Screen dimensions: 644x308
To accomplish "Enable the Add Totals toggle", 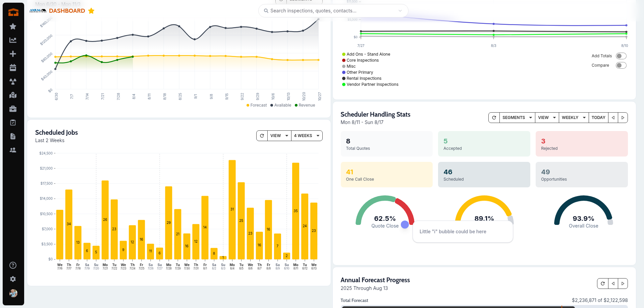I will tap(621, 56).
